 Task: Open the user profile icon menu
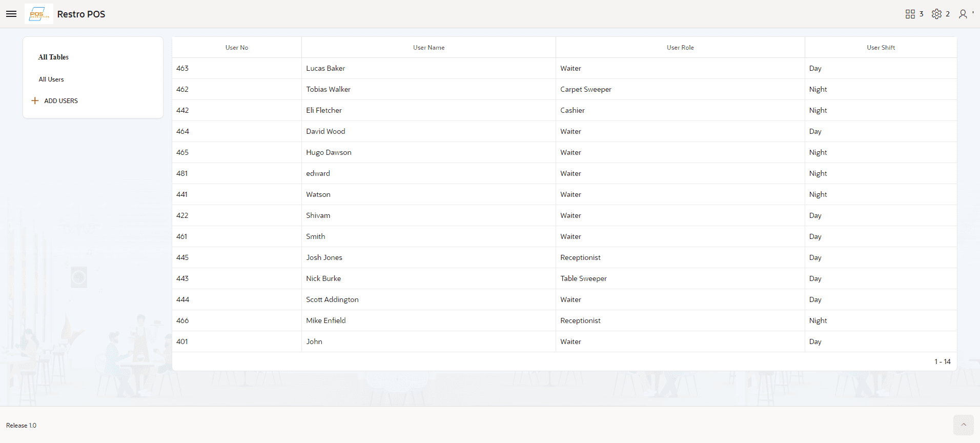pyautogui.click(x=963, y=14)
